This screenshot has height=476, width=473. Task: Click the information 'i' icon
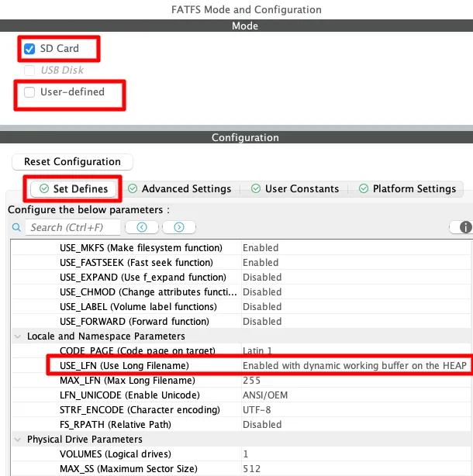(465, 227)
